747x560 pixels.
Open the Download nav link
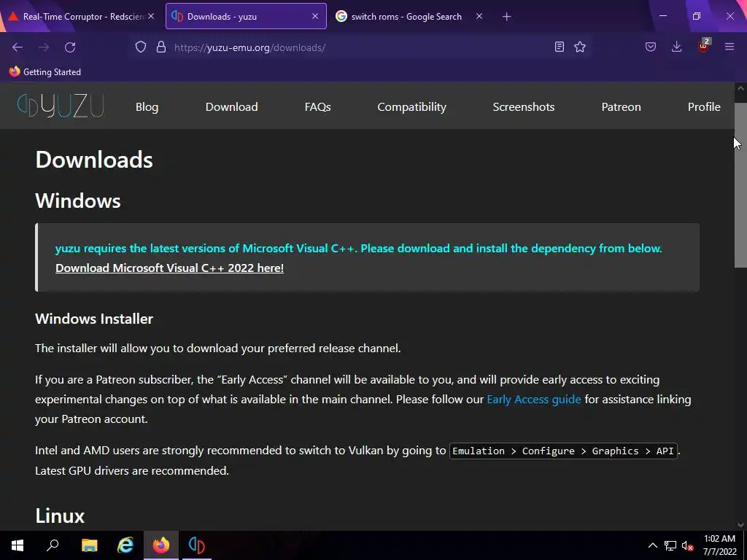click(x=231, y=107)
